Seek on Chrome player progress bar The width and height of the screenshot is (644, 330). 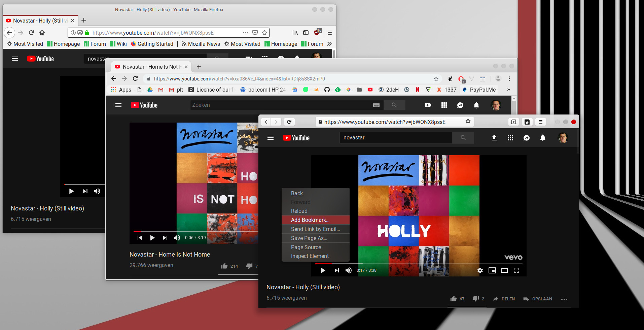tap(196, 231)
